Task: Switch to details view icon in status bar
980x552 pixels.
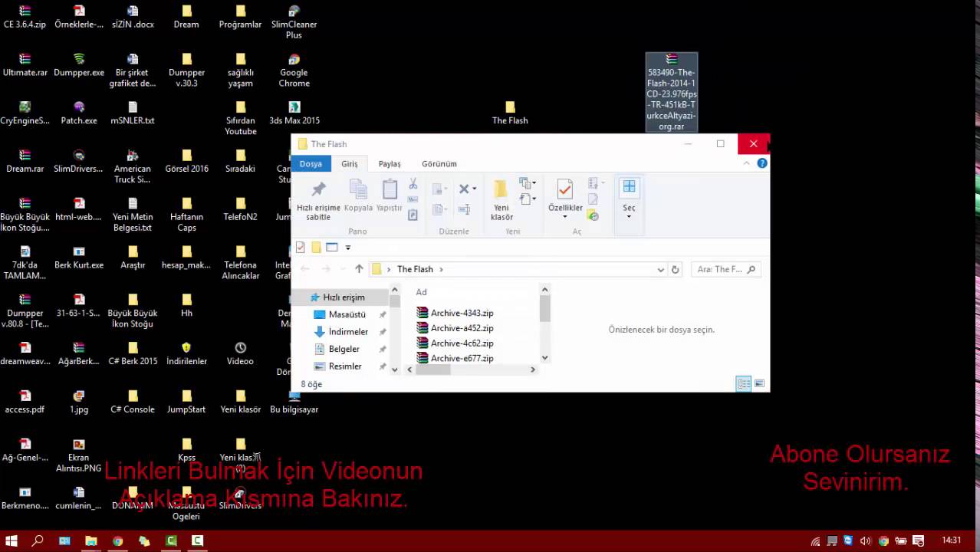Action: pyautogui.click(x=743, y=383)
